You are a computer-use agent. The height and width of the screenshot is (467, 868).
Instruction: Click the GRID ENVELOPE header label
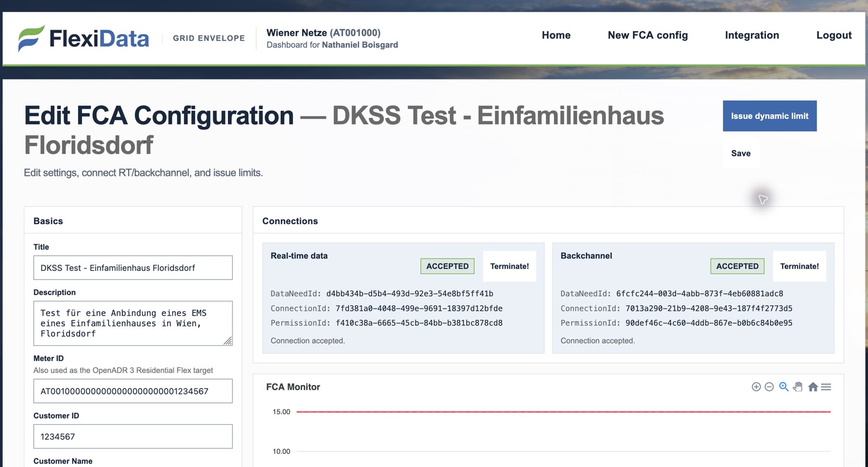pos(209,38)
